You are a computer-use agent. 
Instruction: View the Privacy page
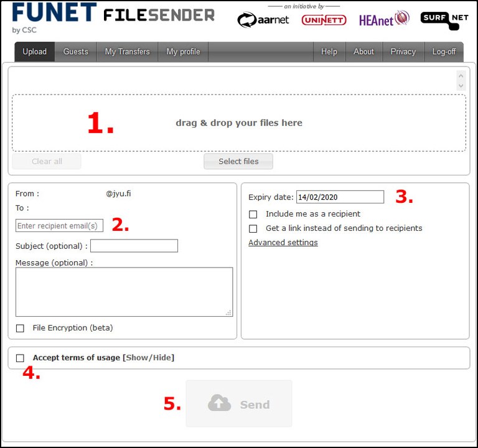tap(403, 52)
